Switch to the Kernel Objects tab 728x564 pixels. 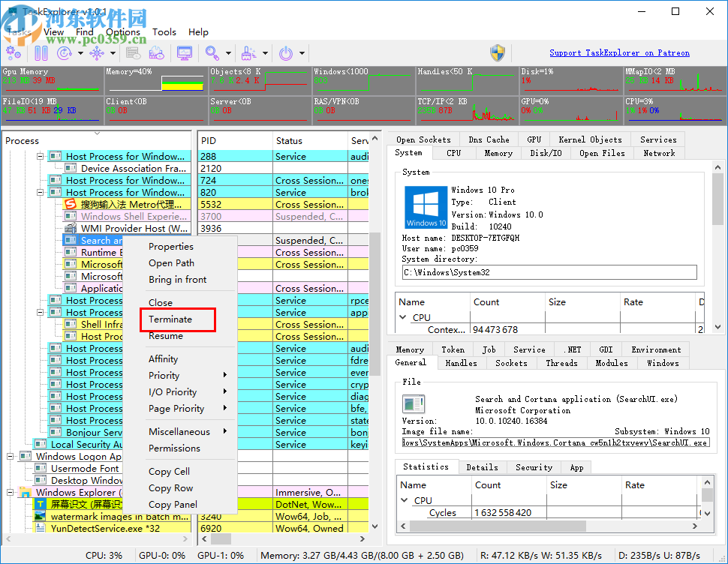coord(589,139)
